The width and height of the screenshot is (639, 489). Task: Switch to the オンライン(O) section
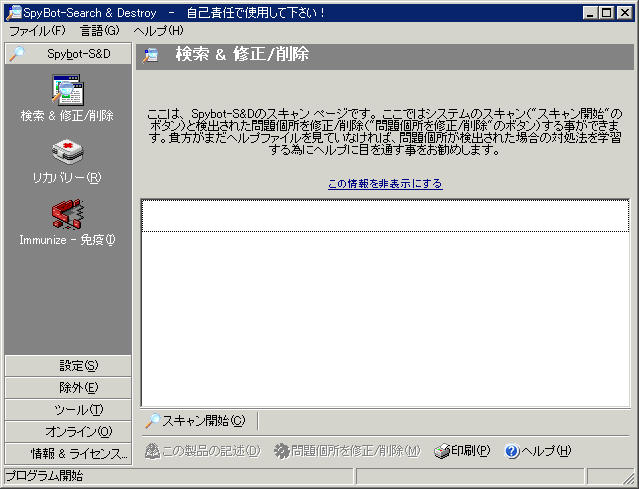tap(68, 432)
